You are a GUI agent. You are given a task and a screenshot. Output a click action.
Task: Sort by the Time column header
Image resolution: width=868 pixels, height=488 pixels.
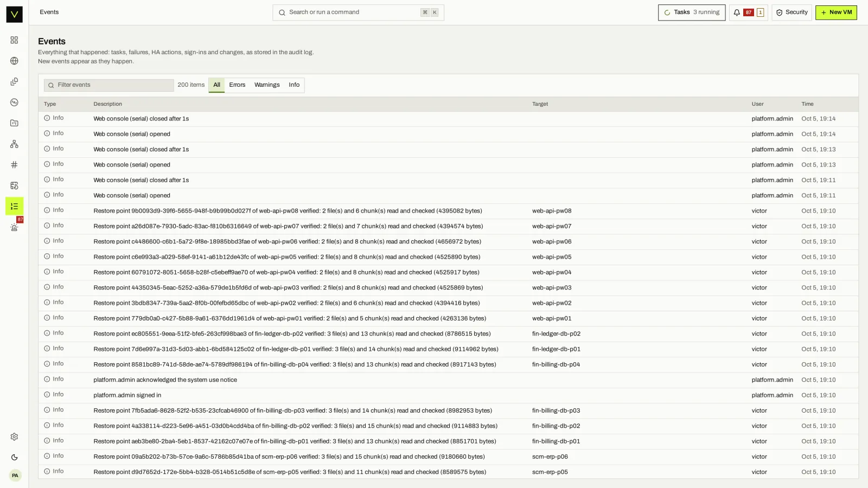tap(807, 104)
